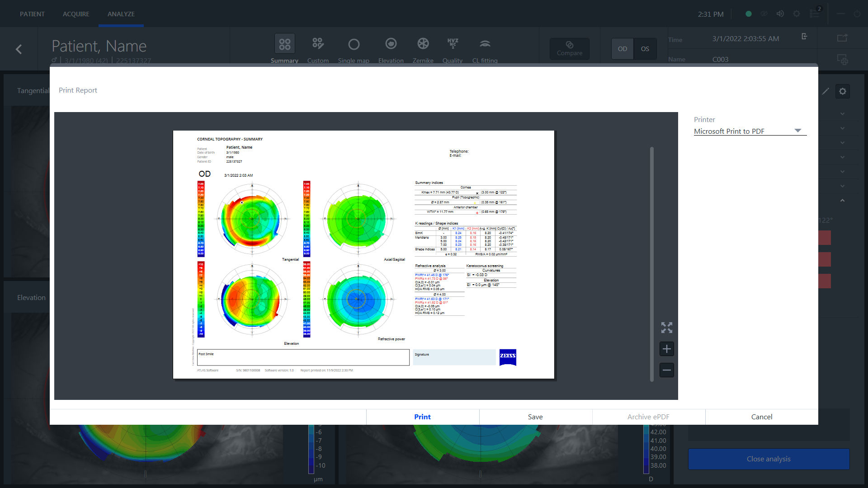Click the zoom in icon on preview
Viewport: 868px width, 488px height.
[x=666, y=348]
